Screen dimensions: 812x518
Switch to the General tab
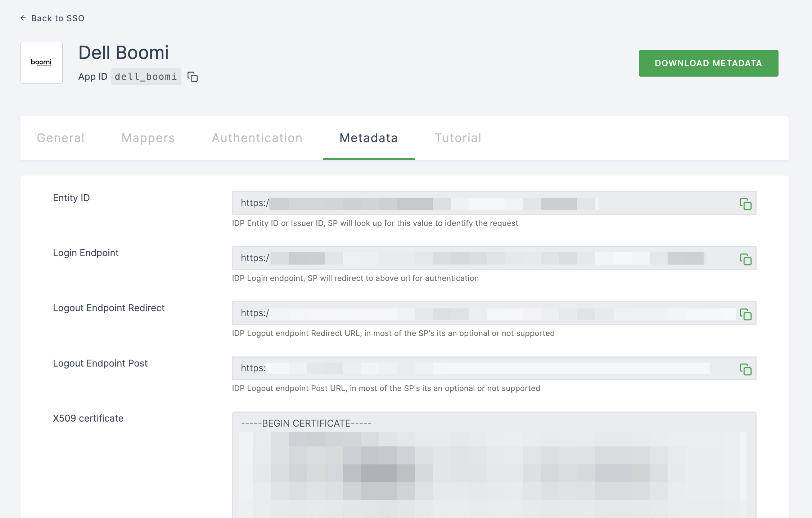click(x=60, y=138)
